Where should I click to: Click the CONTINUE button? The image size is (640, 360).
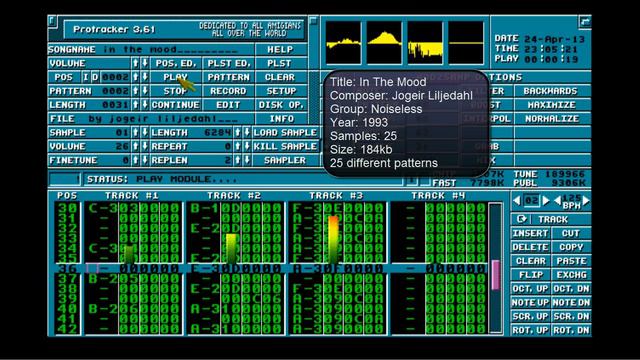tap(176, 105)
